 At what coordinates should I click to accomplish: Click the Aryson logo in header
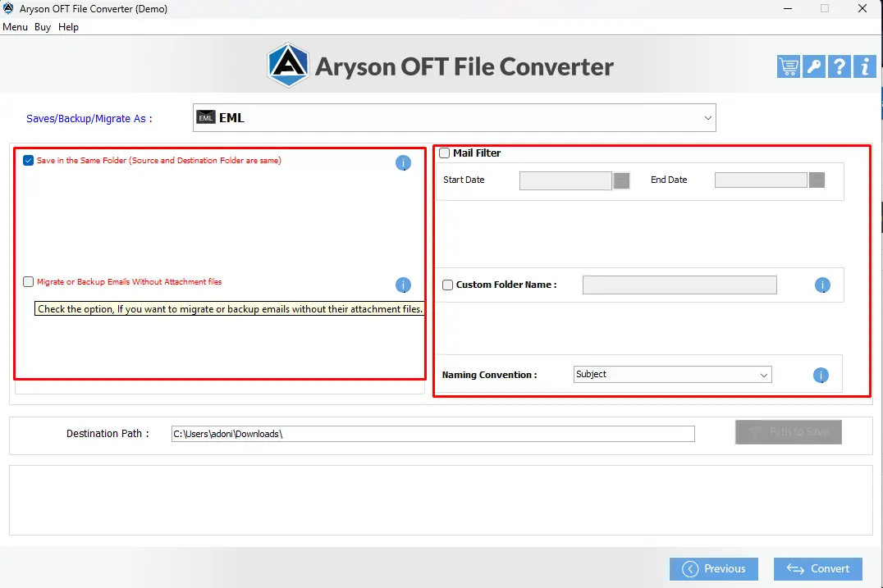tap(288, 66)
